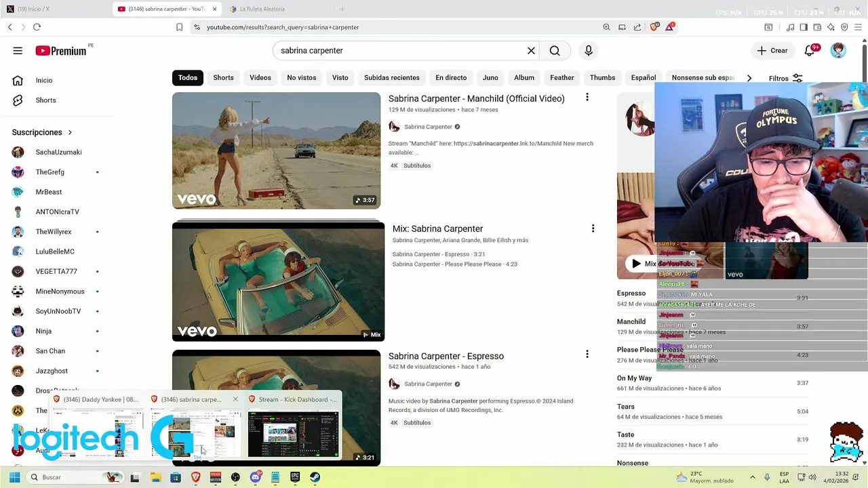The height and width of the screenshot is (488, 868).
Task: Open the Brave Wallet icon
Action: 817,27
